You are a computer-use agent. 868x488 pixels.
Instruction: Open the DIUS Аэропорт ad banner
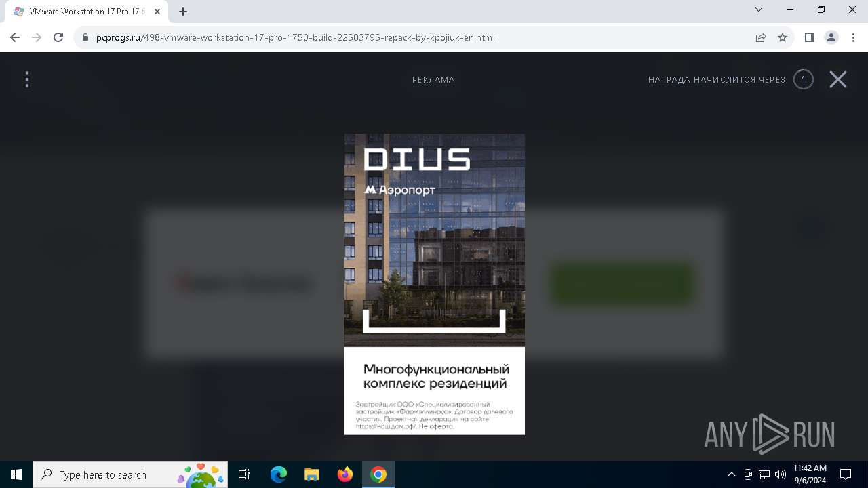coord(435,284)
